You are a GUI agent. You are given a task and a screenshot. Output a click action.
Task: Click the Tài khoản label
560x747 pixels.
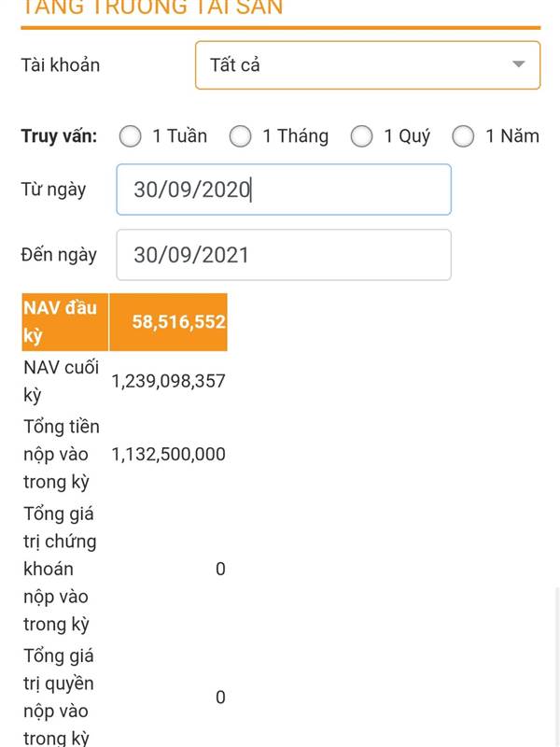(61, 65)
